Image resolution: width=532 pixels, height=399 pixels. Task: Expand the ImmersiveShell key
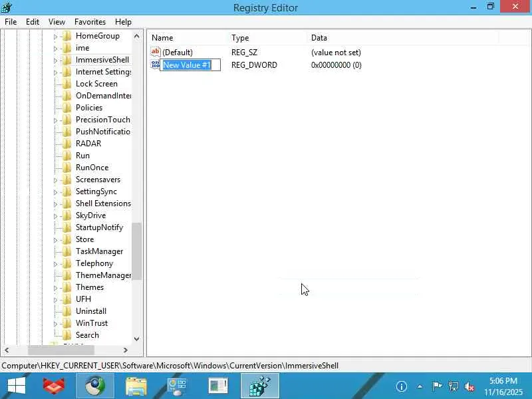pos(55,61)
